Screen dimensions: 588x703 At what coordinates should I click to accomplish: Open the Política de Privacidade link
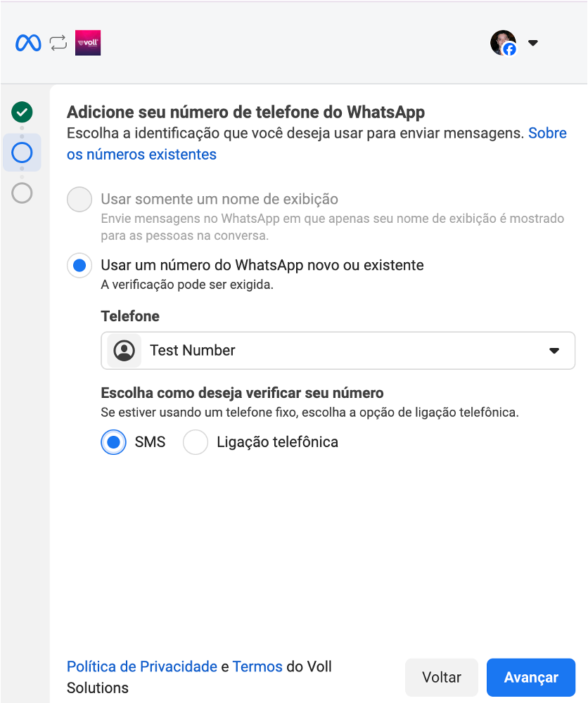(x=141, y=666)
